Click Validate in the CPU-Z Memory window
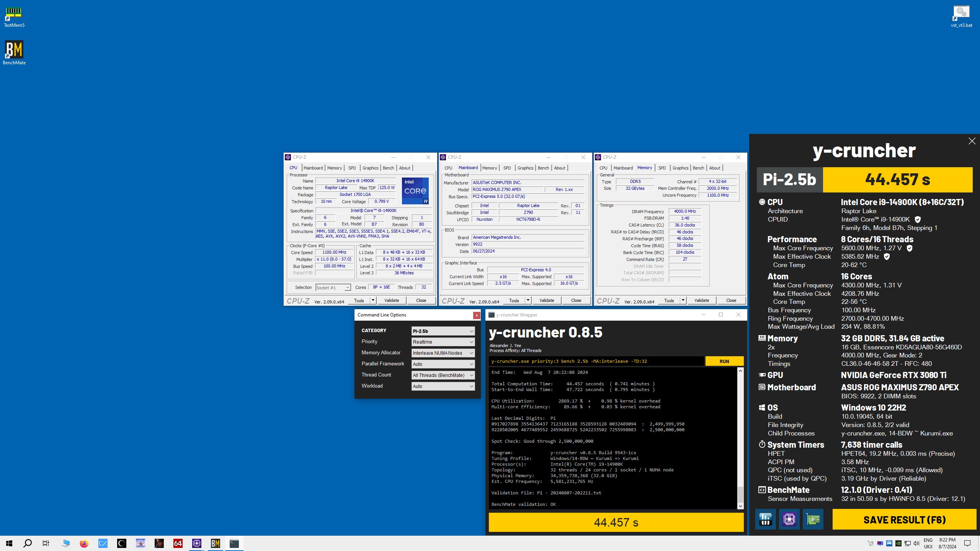The height and width of the screenshot is (551, 980). click(702, 300)
